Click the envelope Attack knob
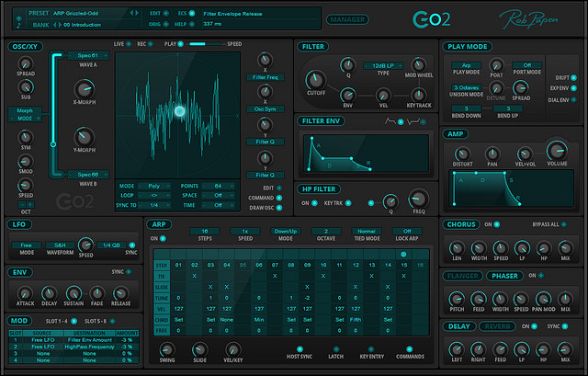This screenshot has width=588, height=376. coord(25,293)
